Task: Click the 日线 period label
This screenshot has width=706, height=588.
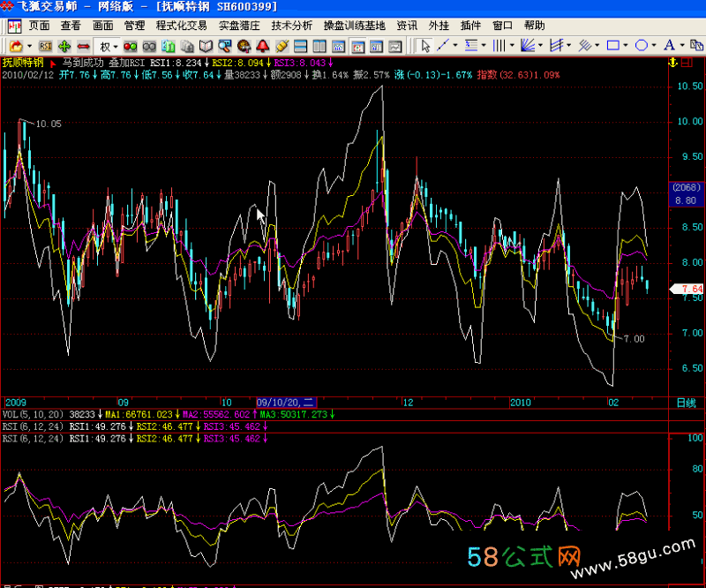Action: (686, 403)
